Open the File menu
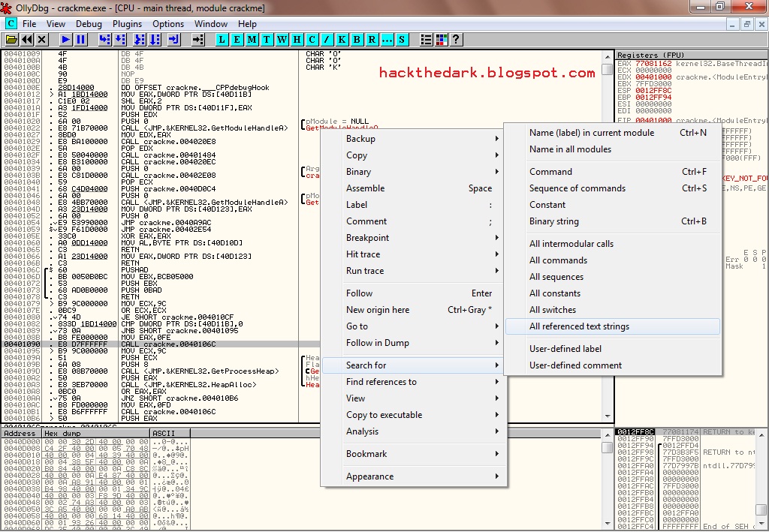The height and width of the screenshot is (532, 769). pos(29,24)
